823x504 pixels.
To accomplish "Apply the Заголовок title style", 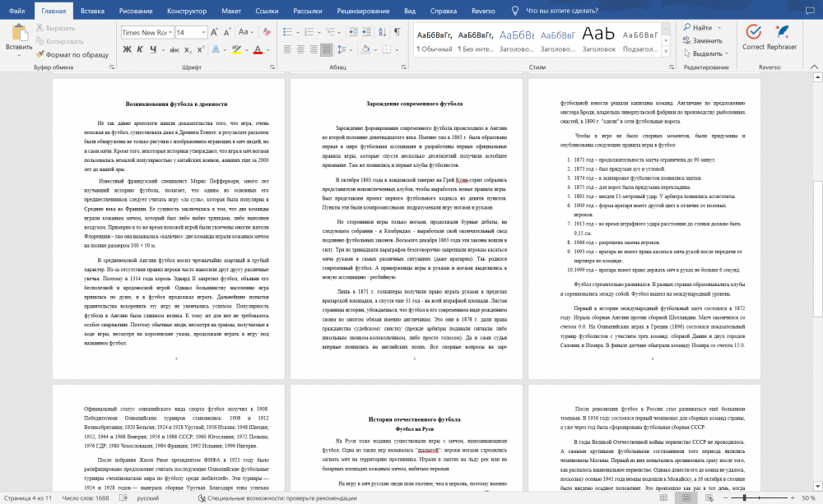I will click(598, 41).
